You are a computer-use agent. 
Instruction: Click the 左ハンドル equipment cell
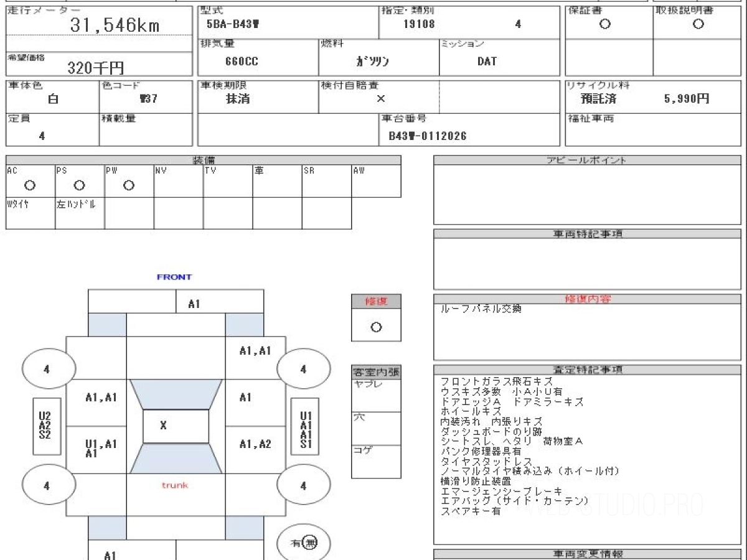80,213
